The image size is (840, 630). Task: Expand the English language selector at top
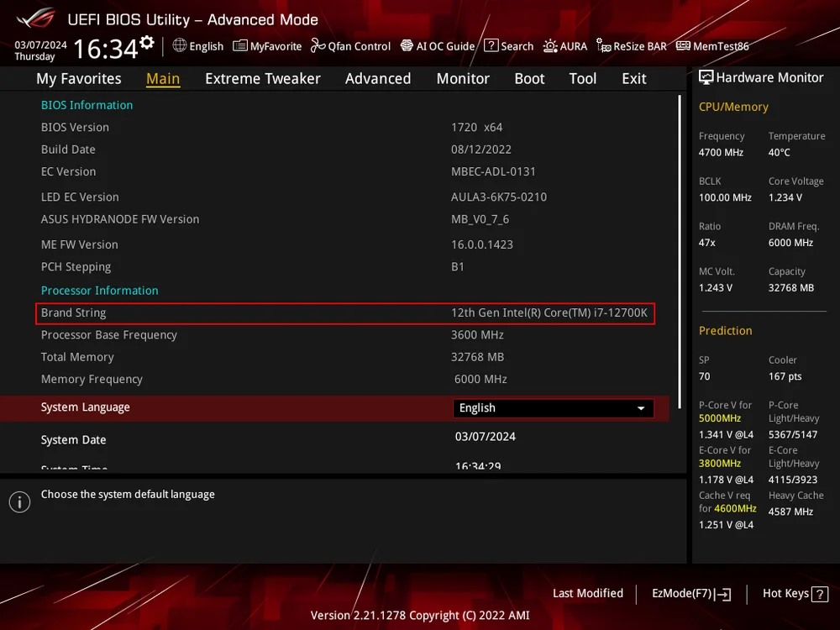coord(197,46)
